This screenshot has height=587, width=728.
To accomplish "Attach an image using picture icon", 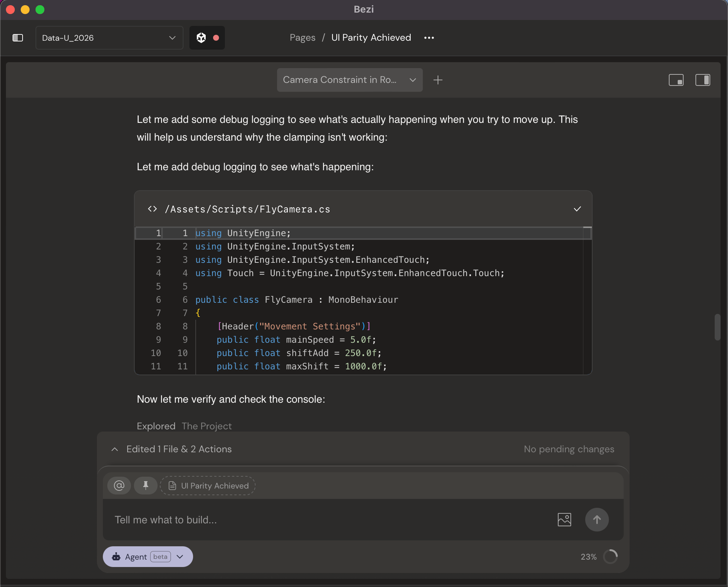I will [x=564, y=520].
